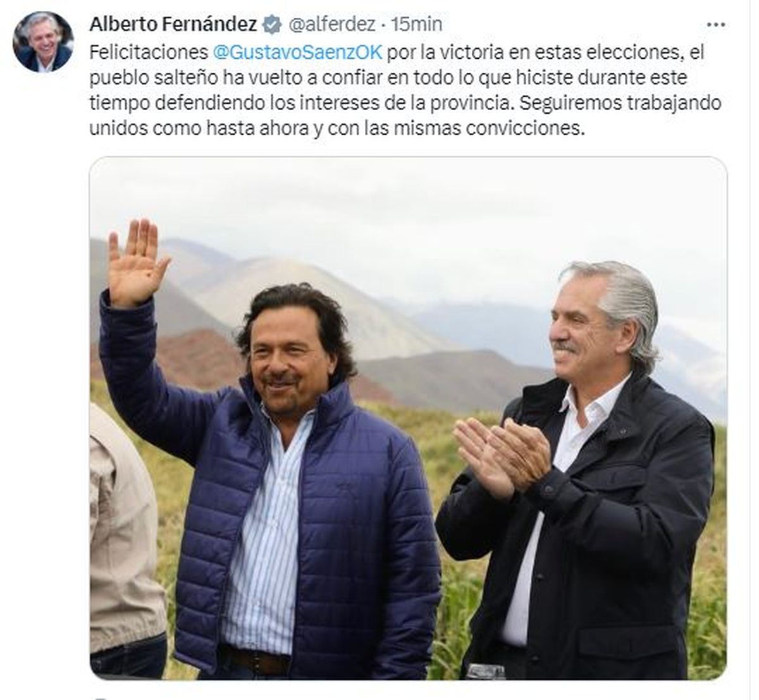759x700 pixels.
Task: Open the @alferdez handle profile
Action: coord(331,25)
